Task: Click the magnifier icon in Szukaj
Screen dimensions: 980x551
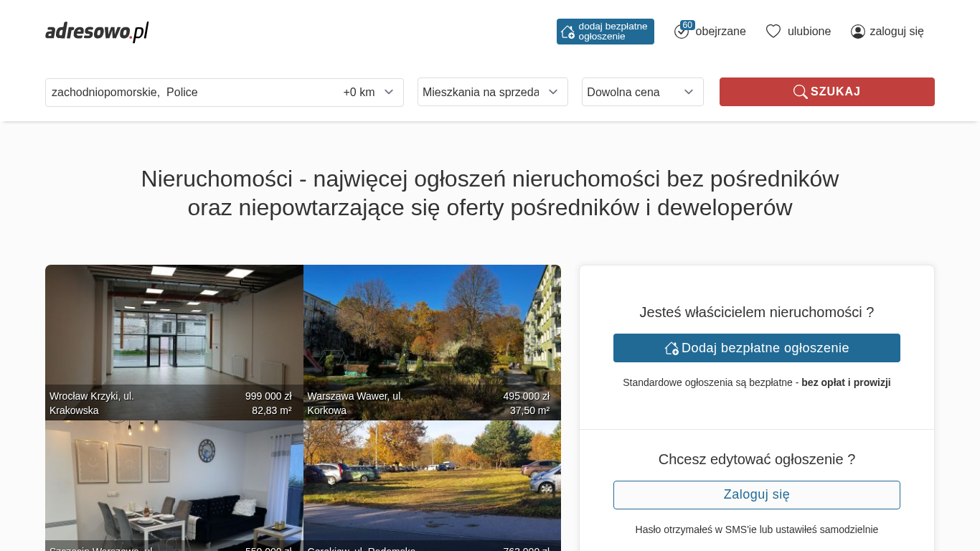Action: tap(800, 92)
